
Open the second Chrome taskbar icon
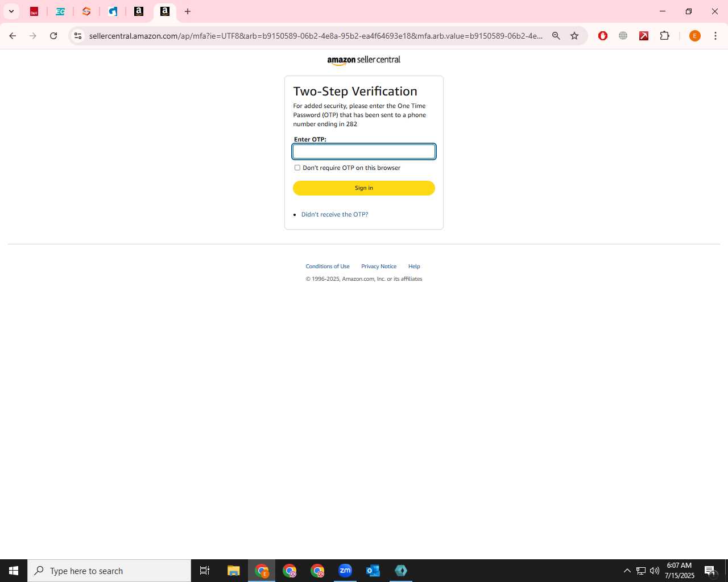click(x=289, y=571)
